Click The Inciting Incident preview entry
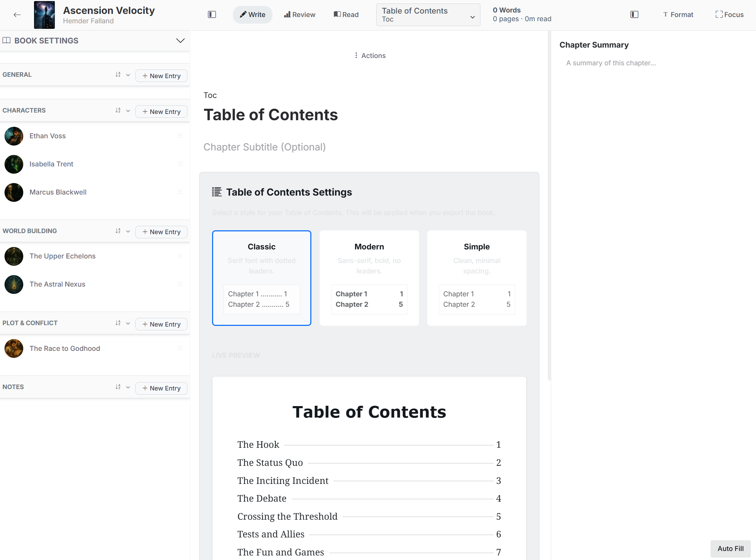The image size is (756, 560). coord(369,481)
